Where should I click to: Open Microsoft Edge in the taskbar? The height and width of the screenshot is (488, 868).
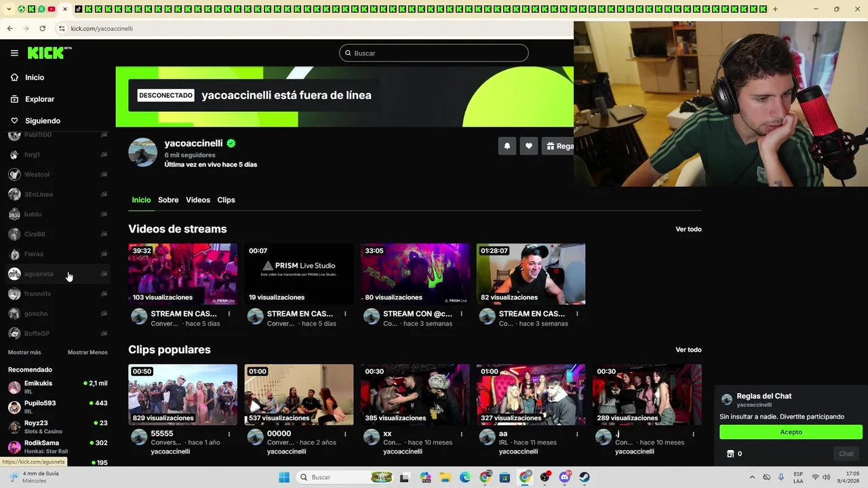click(465, 477)
